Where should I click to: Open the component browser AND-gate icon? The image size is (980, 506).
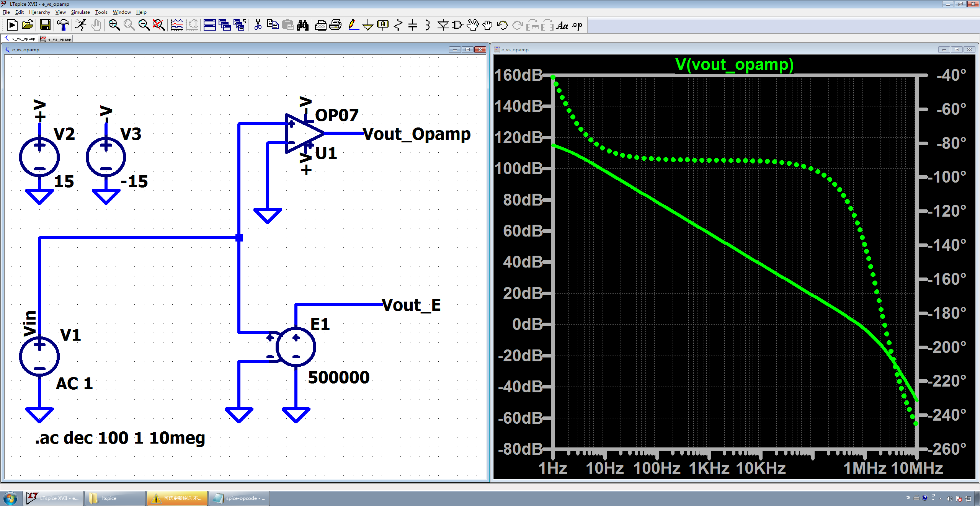(457, 25)
